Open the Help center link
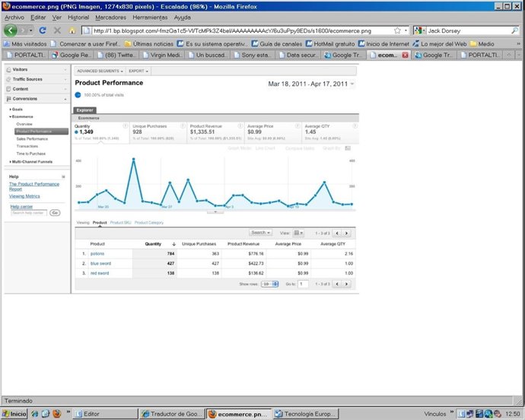This screenshot has height=420, width=525. pyautogui.click(x=21, y=207)
